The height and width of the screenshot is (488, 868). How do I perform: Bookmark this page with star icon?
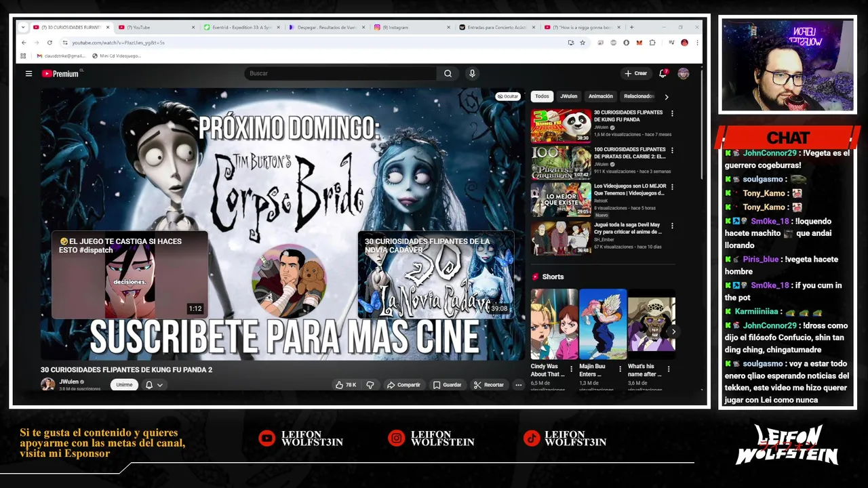[582, 43]
